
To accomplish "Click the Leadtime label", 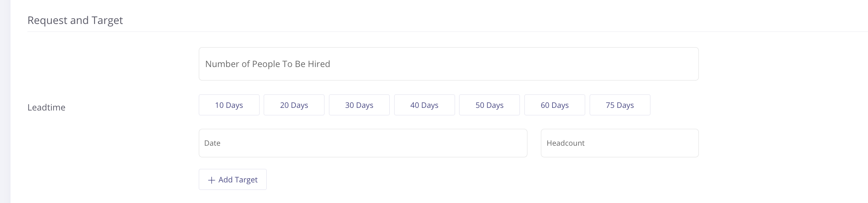I will [47, 107].
